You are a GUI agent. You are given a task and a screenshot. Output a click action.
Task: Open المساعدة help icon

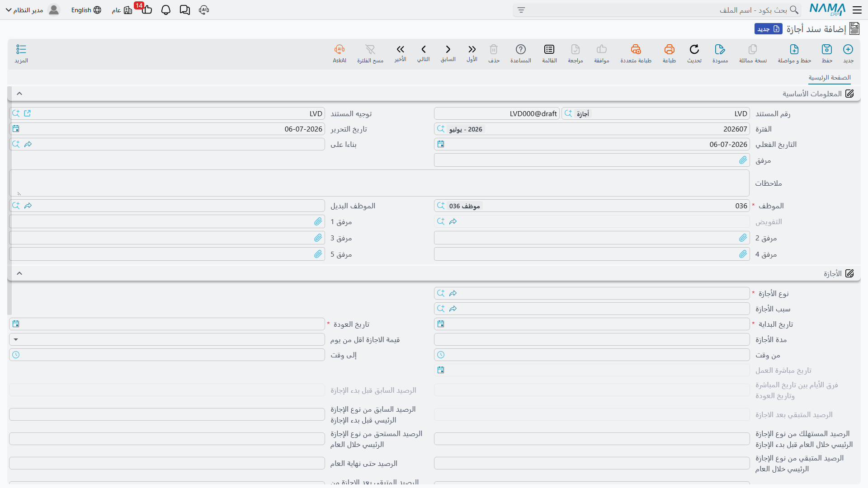coord(521,50)
